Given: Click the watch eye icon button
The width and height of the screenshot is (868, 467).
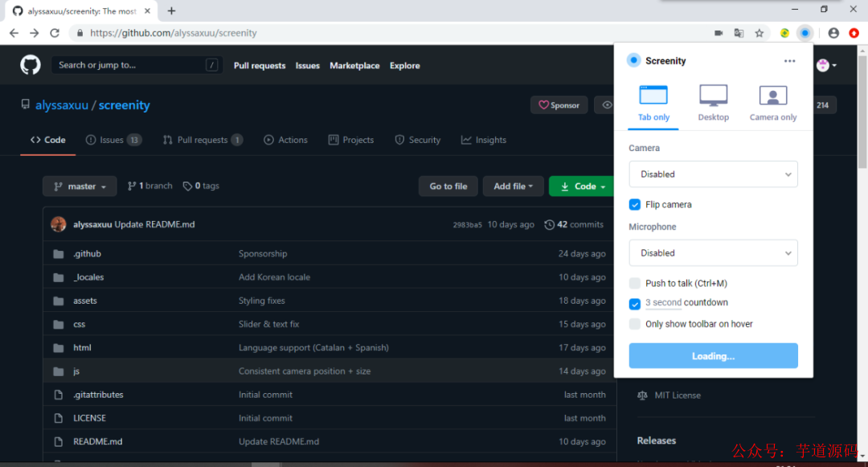Looking at the screenshot, I should pyautogui.click(x=606, y=105).
